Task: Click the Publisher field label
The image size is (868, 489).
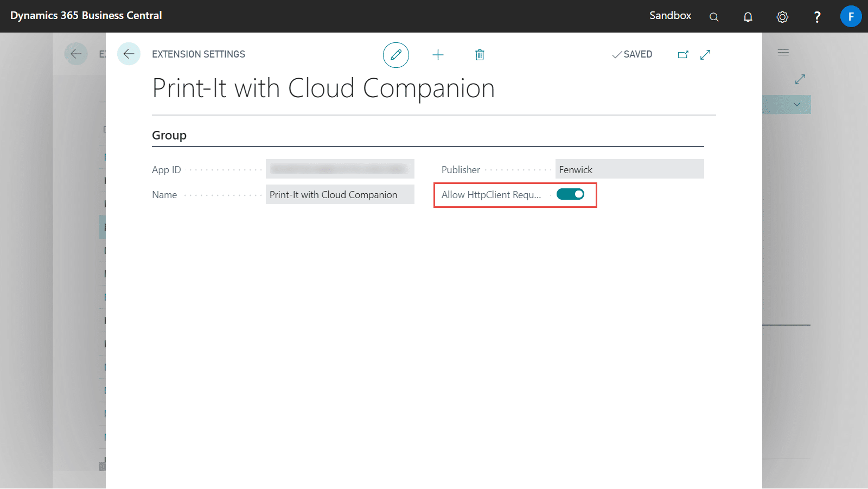Action: pyautogui.click(x=461, y=170)
